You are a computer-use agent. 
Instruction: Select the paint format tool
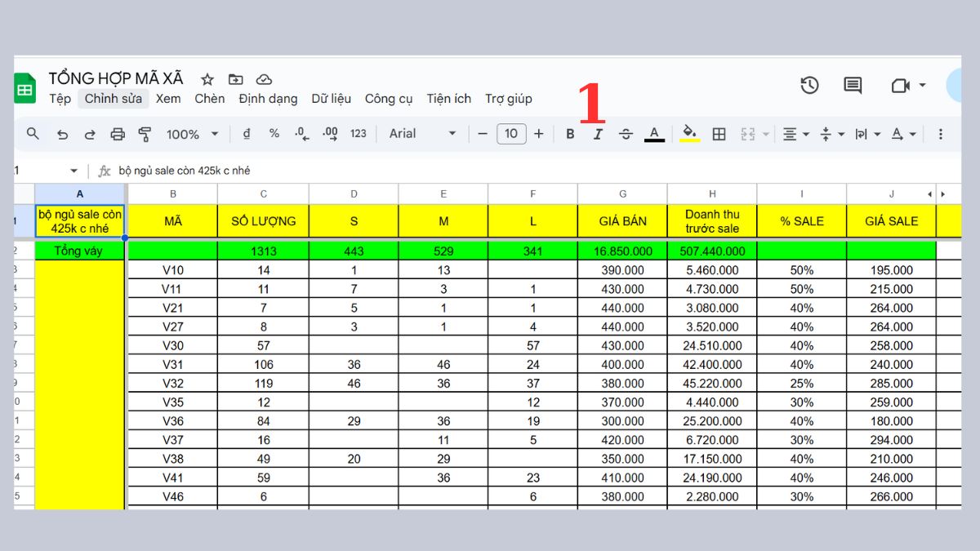pos(145,134)
